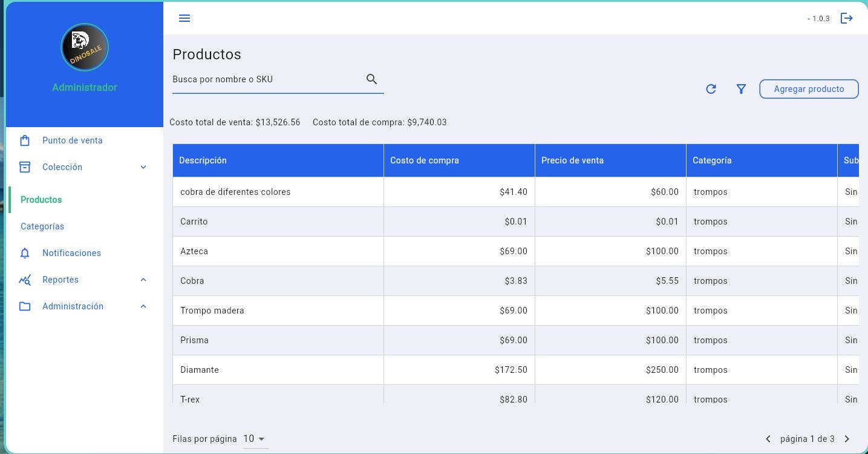Click the Agregar producto button
The width and height of the screenshot is (868, 454).
(809, 89)
